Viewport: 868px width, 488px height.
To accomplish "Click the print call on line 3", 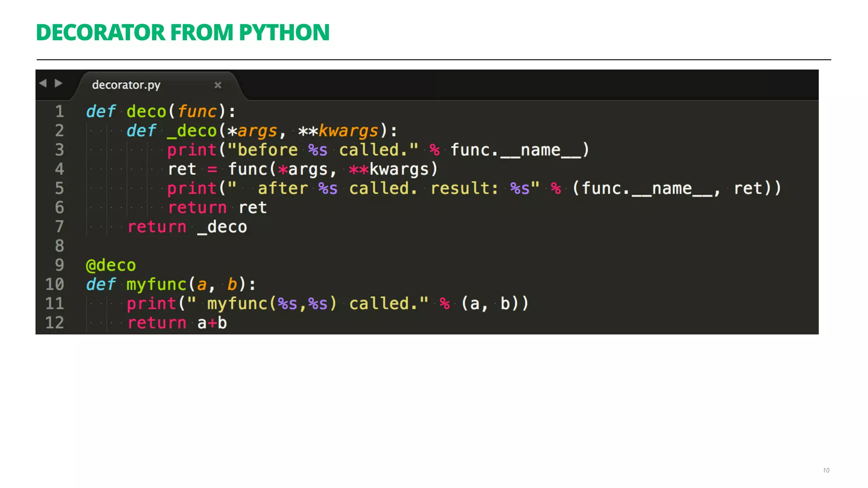I will [x=192, y=150].
